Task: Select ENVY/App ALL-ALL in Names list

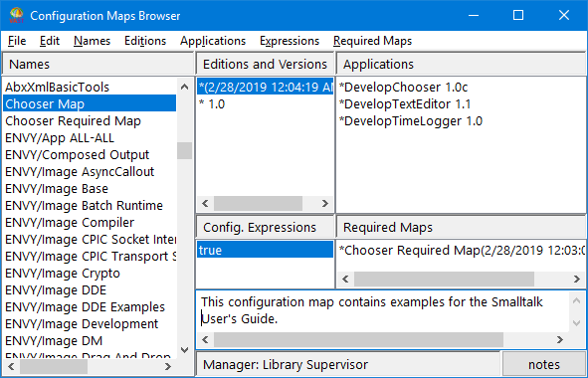Action: click(90, 137)
